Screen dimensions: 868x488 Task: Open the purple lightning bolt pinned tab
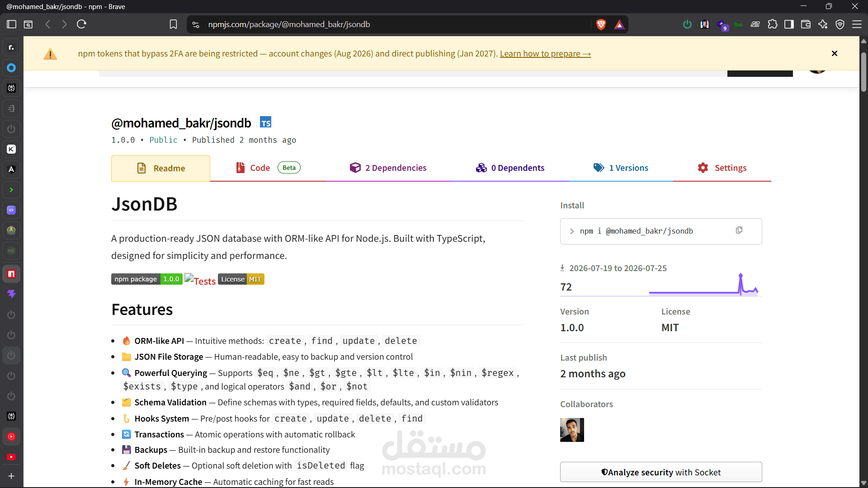pos(11,294)
